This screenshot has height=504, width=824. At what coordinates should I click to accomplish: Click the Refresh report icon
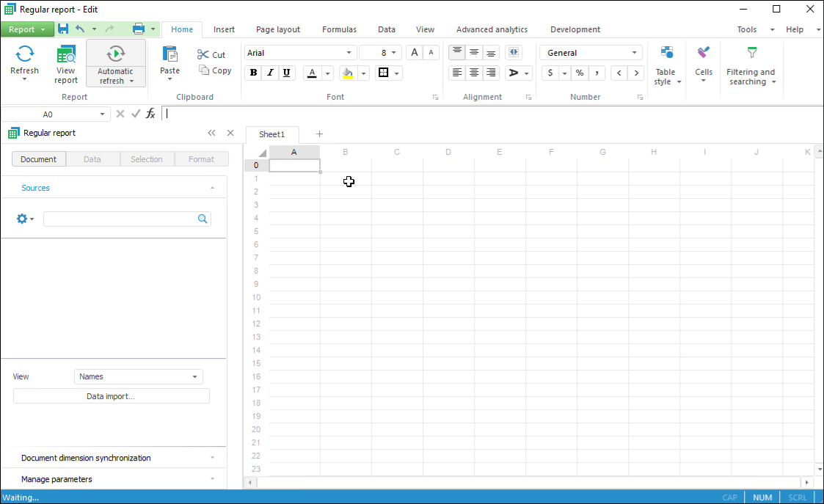click(x=25, y=54)
